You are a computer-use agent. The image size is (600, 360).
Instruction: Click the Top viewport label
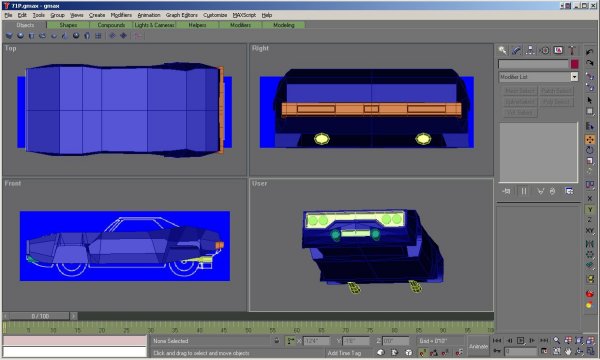(x=10, y=48)
